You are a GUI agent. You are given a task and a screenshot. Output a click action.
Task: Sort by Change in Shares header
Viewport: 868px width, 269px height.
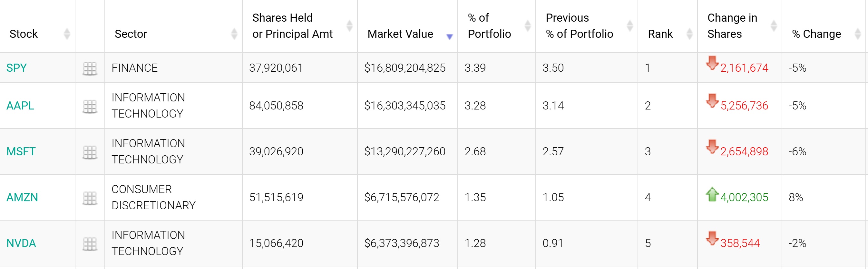[x=774, y=26]
